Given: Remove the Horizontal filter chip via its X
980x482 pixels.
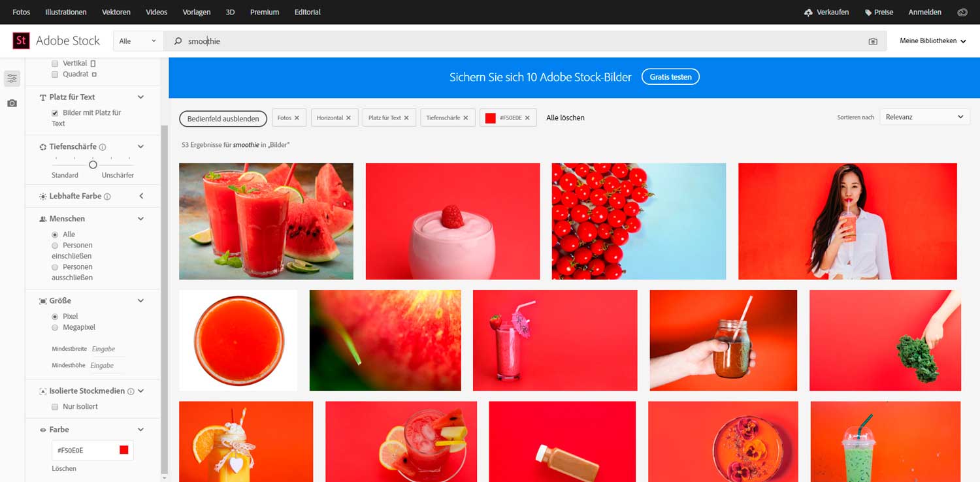Looking at the screenshot, I should [348, 118].
